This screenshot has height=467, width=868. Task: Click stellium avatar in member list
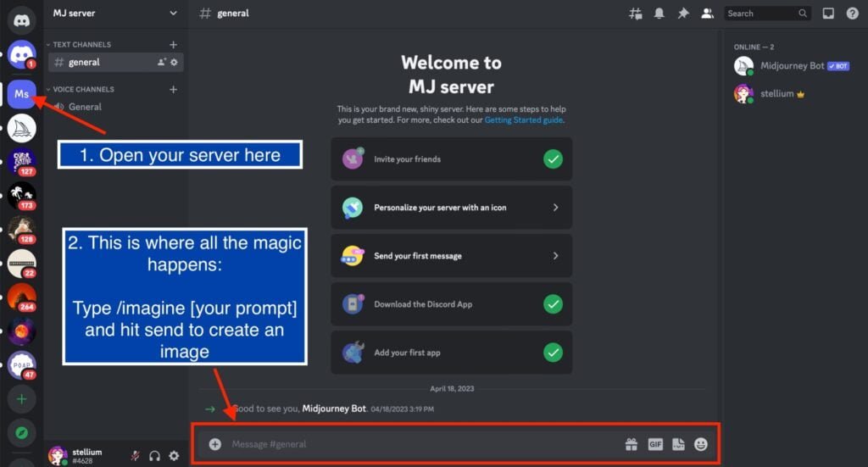pyautogui.click(x=743, y=93)
